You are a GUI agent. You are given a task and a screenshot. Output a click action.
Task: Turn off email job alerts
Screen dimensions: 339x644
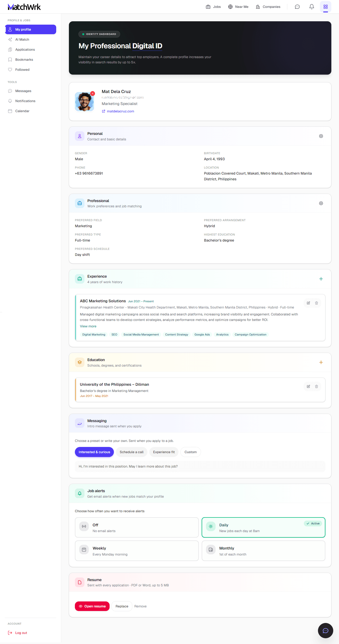137,528
